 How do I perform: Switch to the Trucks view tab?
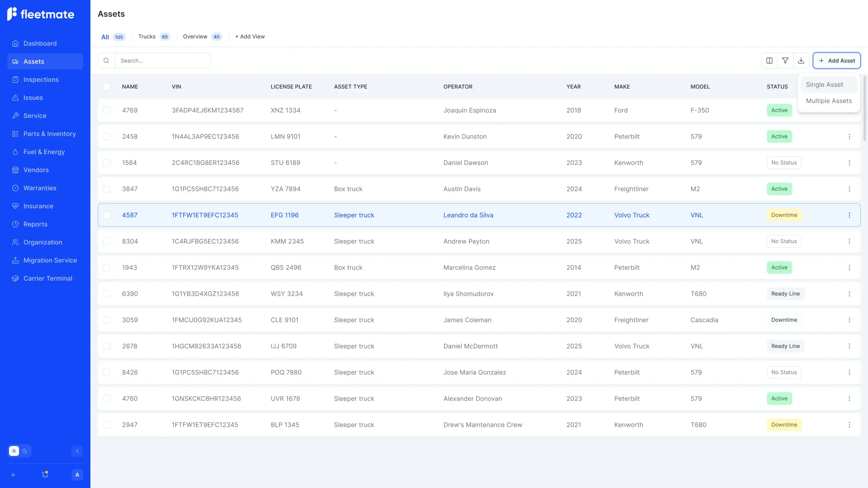(154, 37)
